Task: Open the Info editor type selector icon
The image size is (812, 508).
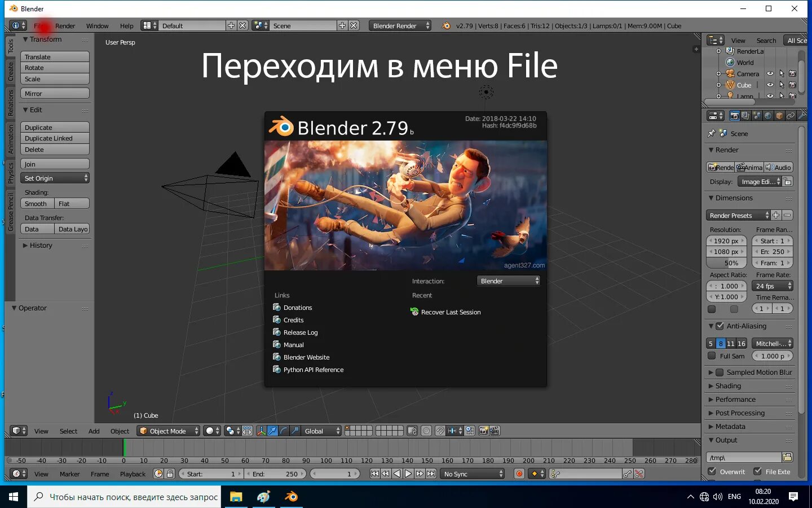Action: [18, 25]
